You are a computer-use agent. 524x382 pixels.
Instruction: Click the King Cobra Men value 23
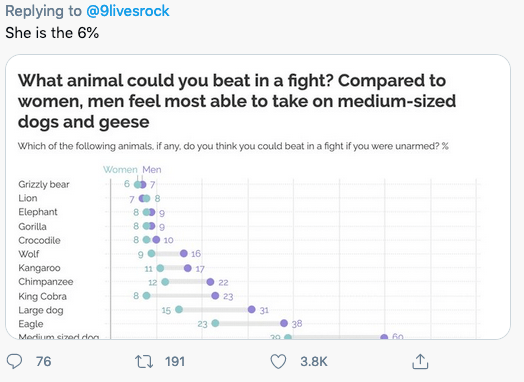click(228, 296)
